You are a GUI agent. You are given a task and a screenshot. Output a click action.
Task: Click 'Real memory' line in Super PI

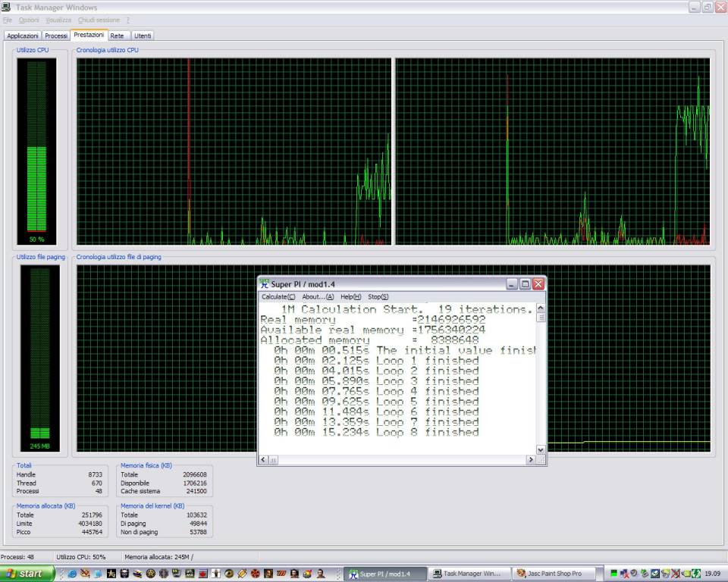click(x=373, y=320)
